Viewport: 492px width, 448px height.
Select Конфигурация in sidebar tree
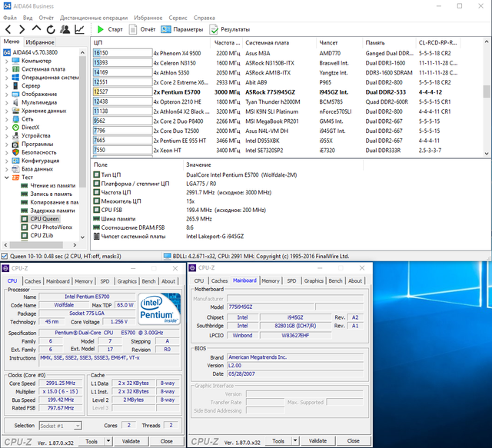pyautogui.click(x=40, y=161)
